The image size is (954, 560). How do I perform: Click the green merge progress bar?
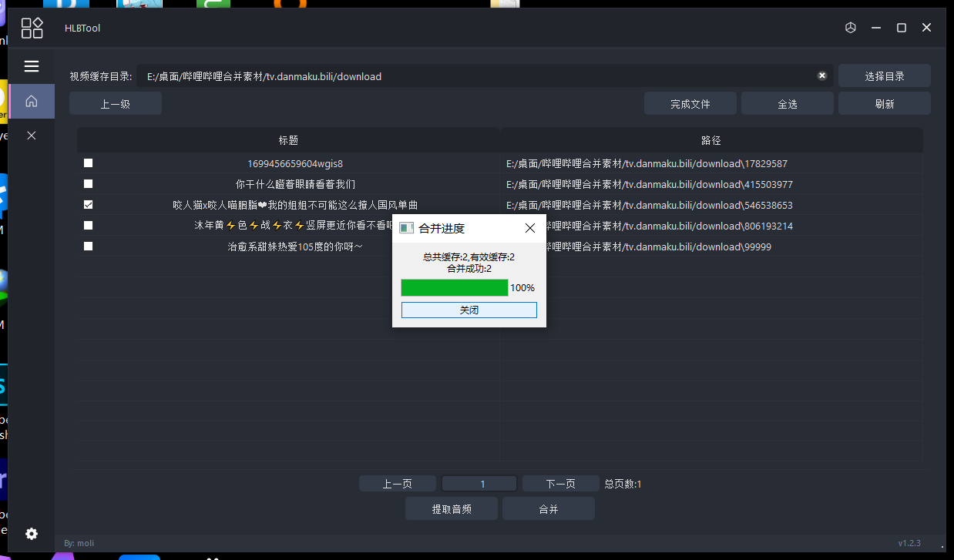click(455, 288)
